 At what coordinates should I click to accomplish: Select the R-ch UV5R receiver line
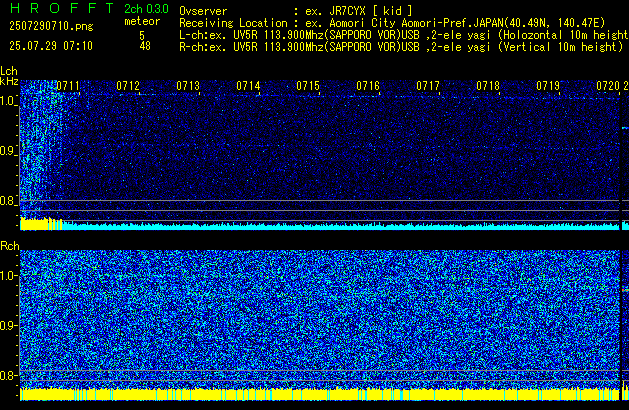click(x=401, y=47)
